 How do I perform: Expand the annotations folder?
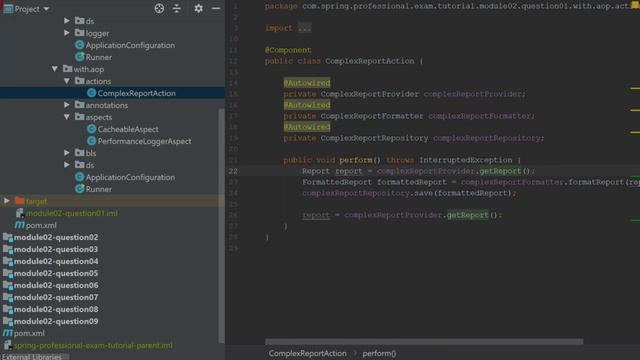[x=67, y=105]
